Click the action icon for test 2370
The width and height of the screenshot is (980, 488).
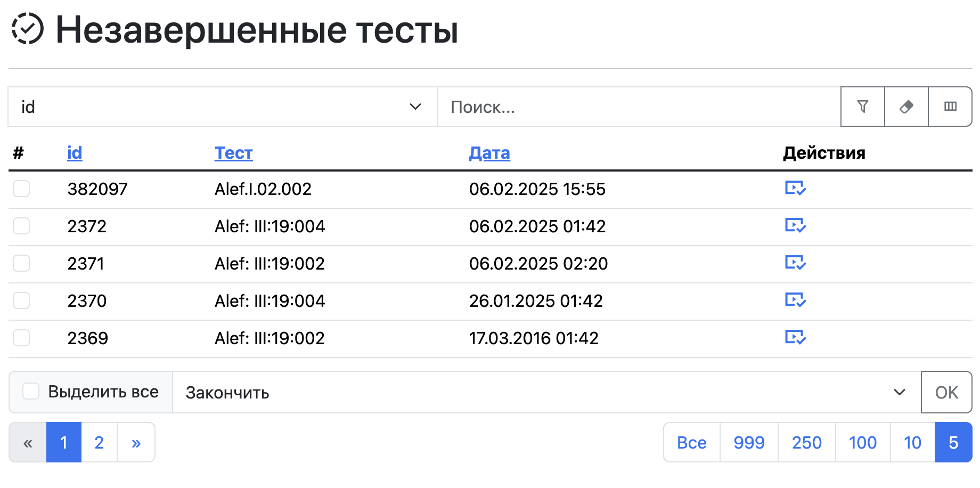tap(795, 300)
